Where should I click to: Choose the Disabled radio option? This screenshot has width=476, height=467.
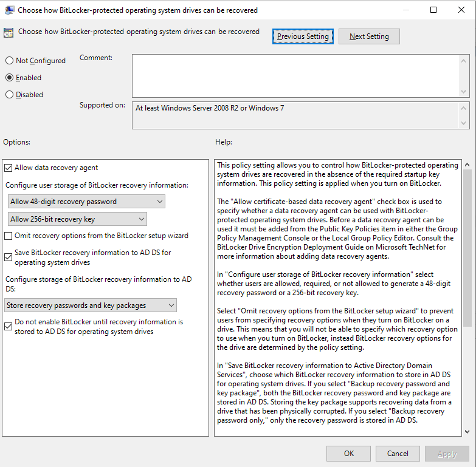[x=9, y=95]
